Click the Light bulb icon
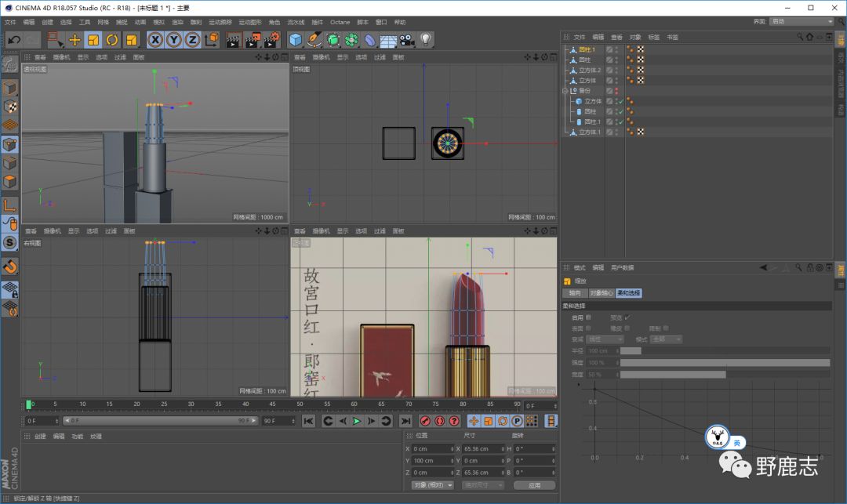This screenshot has width=847, height=504. (x=426, y=39)
